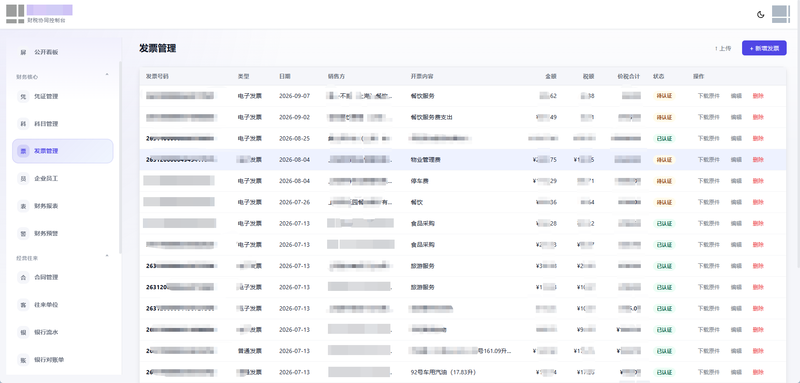Open the 财务报表 sidebar icon
The height and width of the screenshot is (383, 800).
(x=22, y=206)
